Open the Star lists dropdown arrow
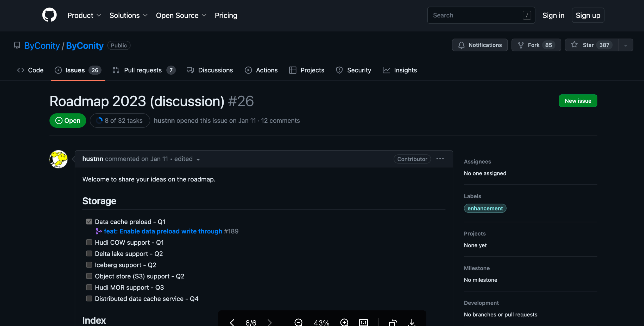644x326 pixels. 626,45
